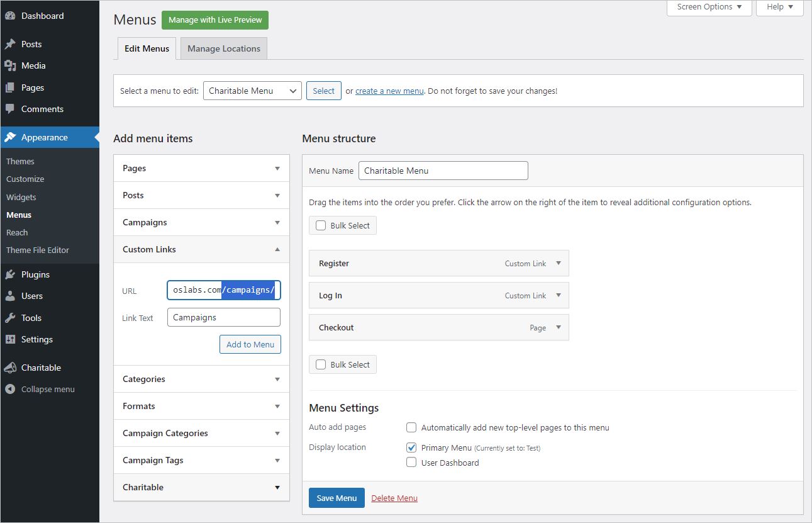Image resolution: width=812 pixels, height=523 pixels.
Task: Check the User Dashboard display location
Action: pyautogui.click(x=411, y=463)
